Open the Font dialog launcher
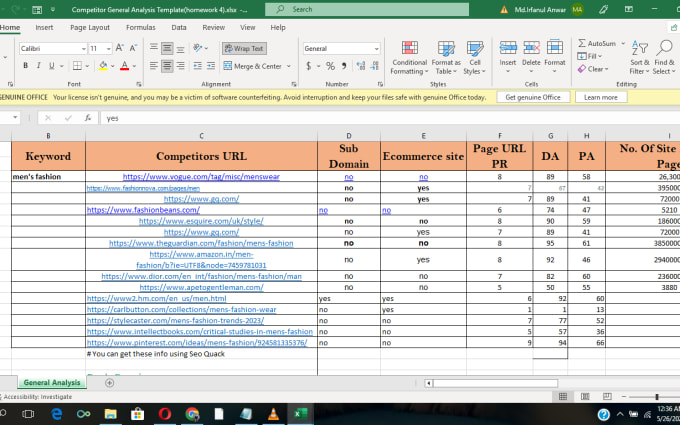 [x=139, y=84]
